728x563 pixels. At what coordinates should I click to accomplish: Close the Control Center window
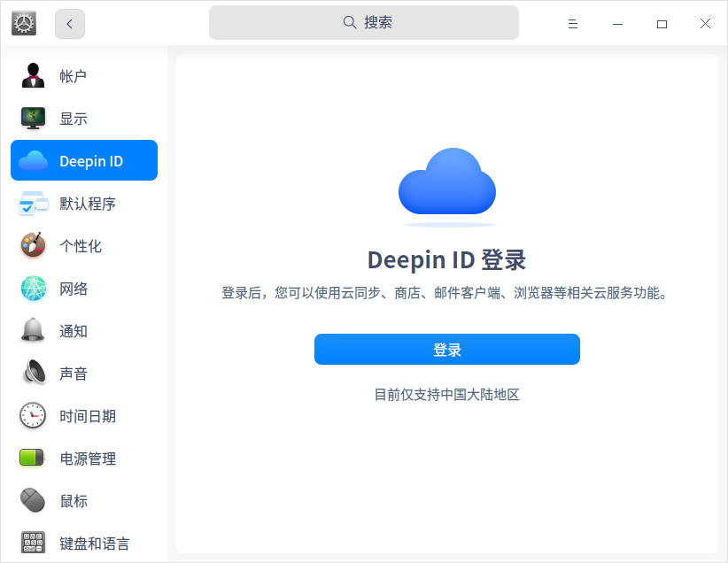click(705, 24)
